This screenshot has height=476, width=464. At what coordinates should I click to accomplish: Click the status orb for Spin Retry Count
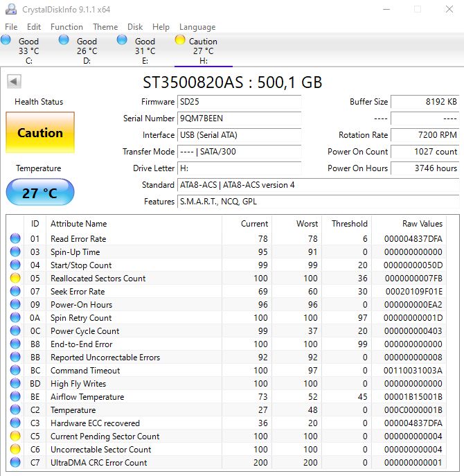click(15, 317)
